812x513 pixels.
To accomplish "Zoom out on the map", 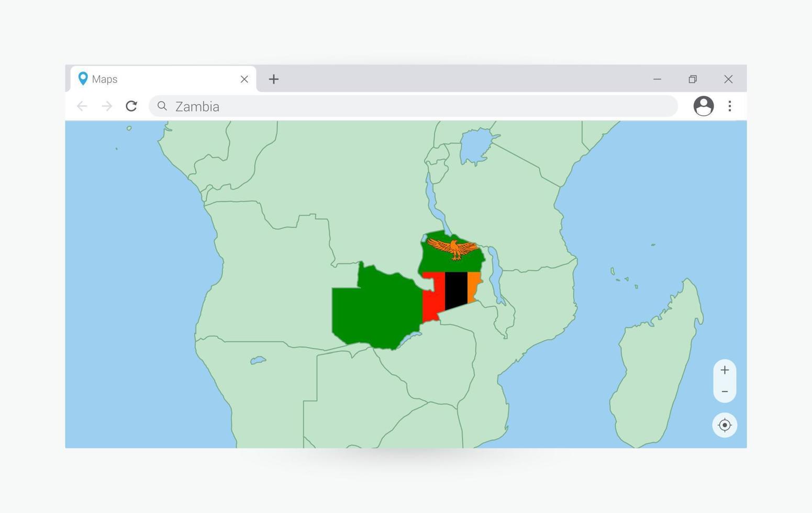I will tap(725, 392).
